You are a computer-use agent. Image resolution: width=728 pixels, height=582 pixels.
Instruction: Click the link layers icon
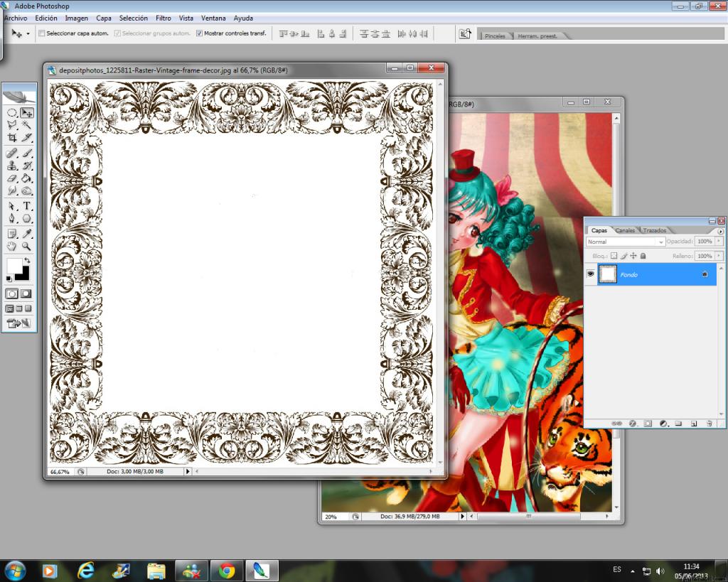[x=616, y=424]
